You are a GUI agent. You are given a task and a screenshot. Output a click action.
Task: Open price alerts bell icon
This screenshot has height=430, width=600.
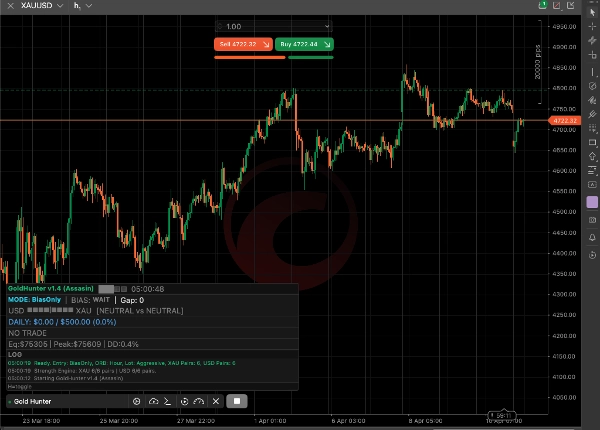click(x=593, y=238)
